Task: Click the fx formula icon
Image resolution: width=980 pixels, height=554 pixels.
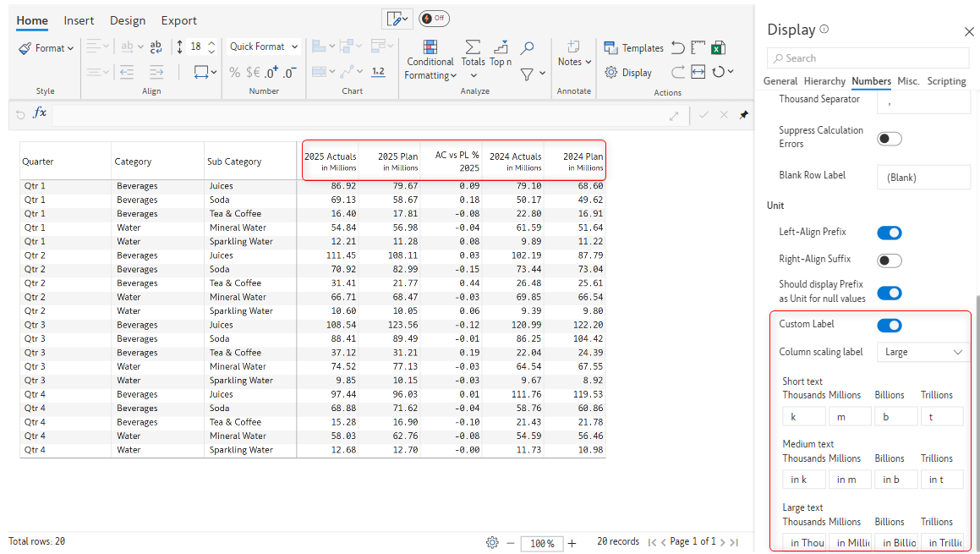Action: (x=40, y=113)
